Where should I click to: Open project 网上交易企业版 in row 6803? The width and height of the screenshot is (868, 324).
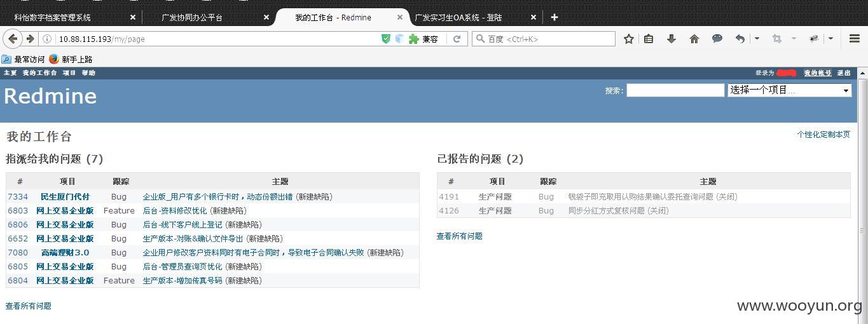coord(65,211)
